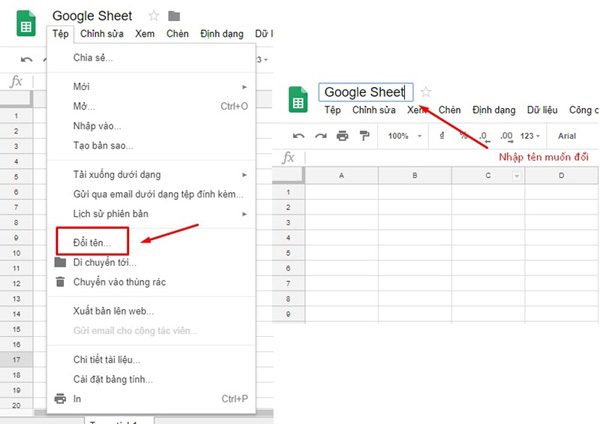This screenshot has height=424, width=600.
Task: Click the Google Sheet title in left window
Action: pos(92,16)
